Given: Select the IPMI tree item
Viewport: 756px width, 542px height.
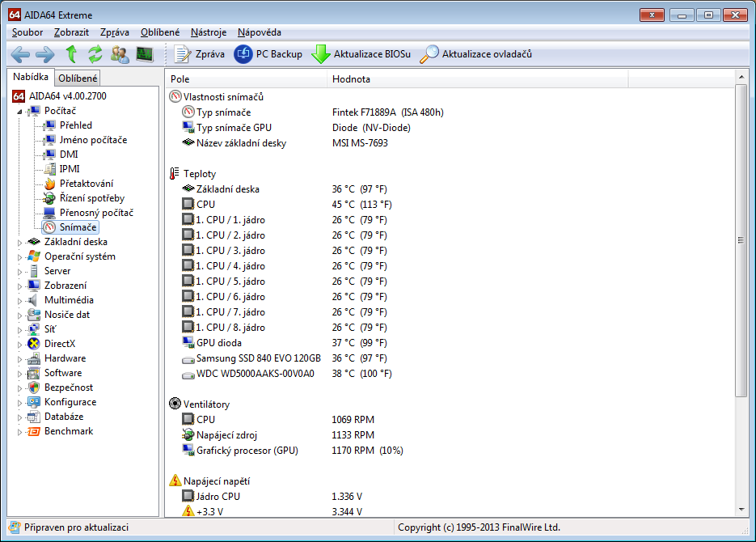Looking at the screenshot, I should [x=70, y=169].
